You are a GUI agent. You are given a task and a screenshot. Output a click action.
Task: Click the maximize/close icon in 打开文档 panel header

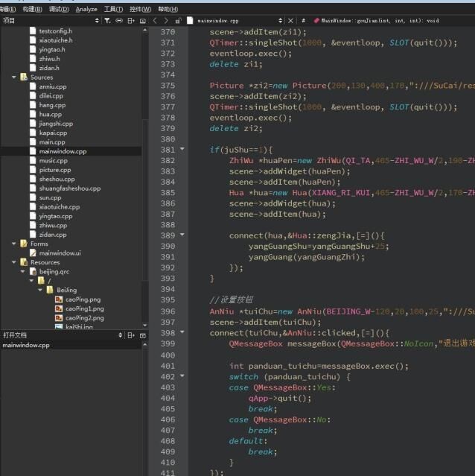142,335
